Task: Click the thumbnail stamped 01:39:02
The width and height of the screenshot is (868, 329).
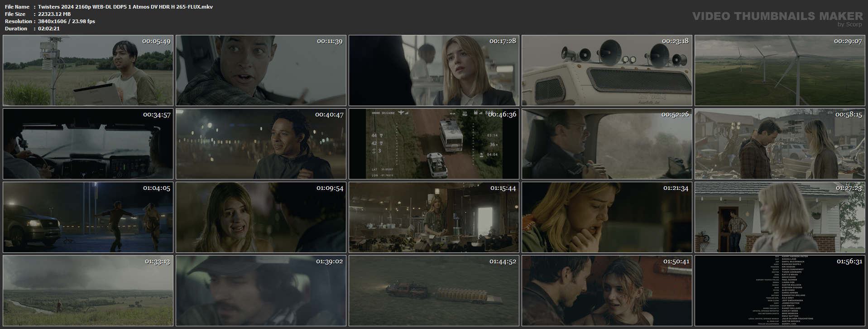Action: 261,291
